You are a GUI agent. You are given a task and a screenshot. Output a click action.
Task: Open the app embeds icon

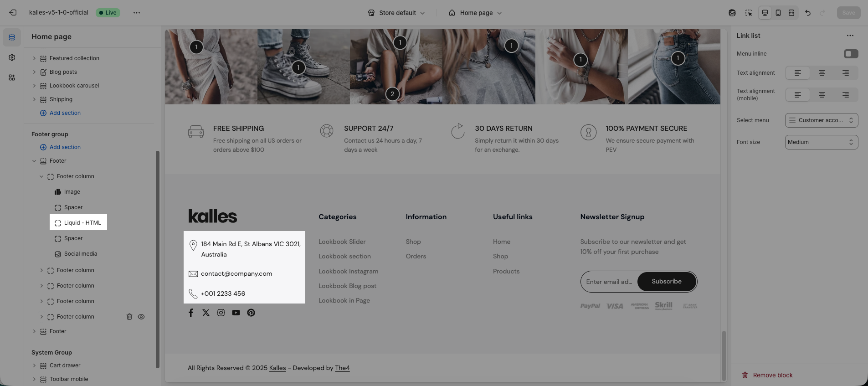(x=12, y=77)
